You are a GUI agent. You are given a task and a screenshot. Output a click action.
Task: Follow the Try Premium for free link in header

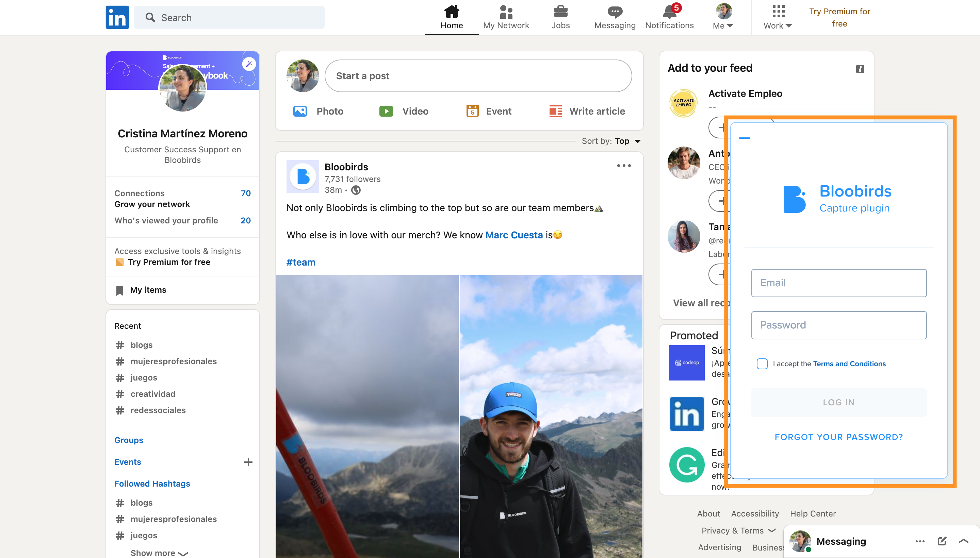click(x=839, y=17)
